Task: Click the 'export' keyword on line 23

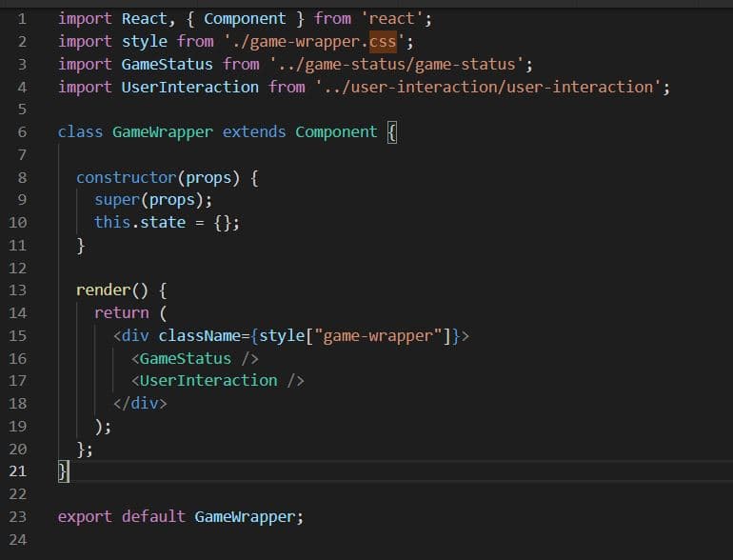Action: tap(85, 516)
